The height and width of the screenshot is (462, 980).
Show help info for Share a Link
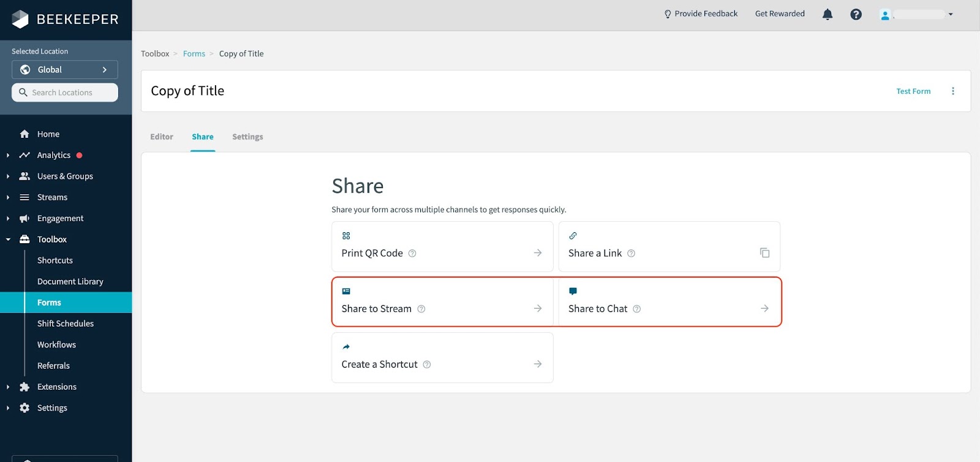(631, 253)
